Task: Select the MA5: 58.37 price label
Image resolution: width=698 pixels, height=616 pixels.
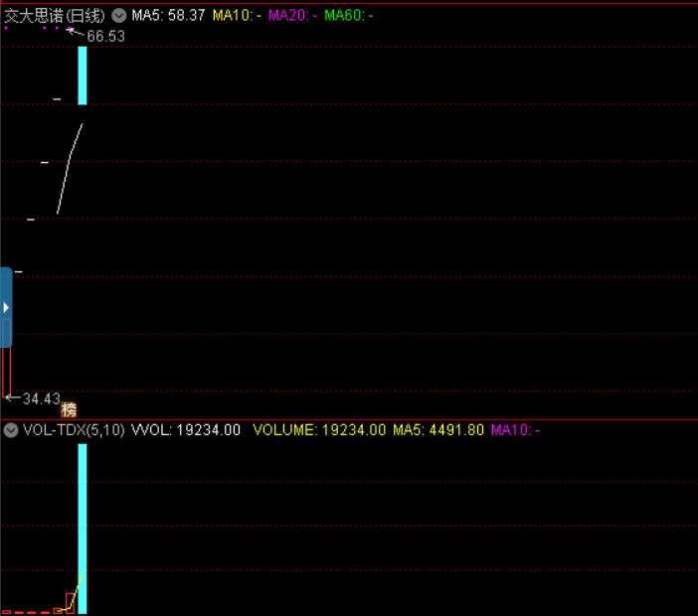Action: pos(168,16)
